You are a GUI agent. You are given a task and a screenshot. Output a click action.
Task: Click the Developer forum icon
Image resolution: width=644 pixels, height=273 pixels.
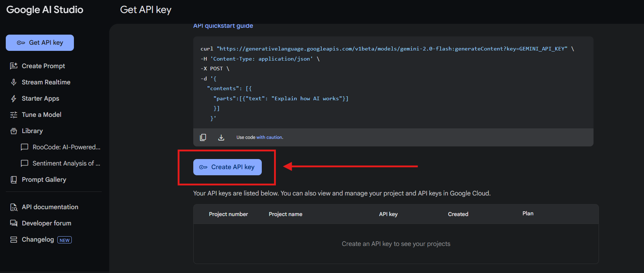(x=14, y=223)
